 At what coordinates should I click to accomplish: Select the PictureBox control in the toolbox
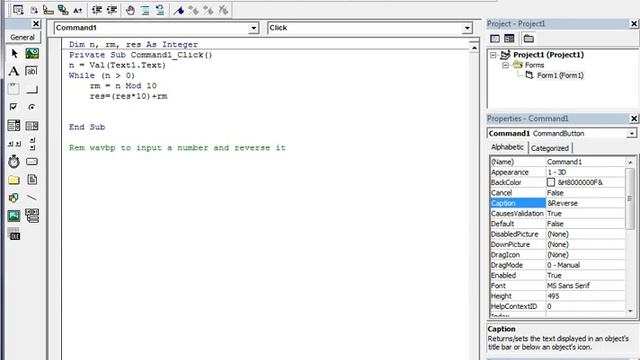32,53
